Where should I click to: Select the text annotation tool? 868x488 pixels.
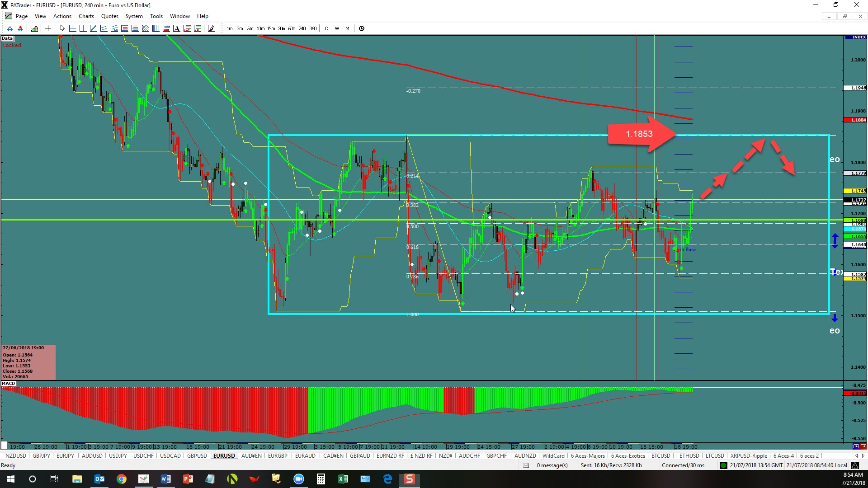(x=177, y=28)
